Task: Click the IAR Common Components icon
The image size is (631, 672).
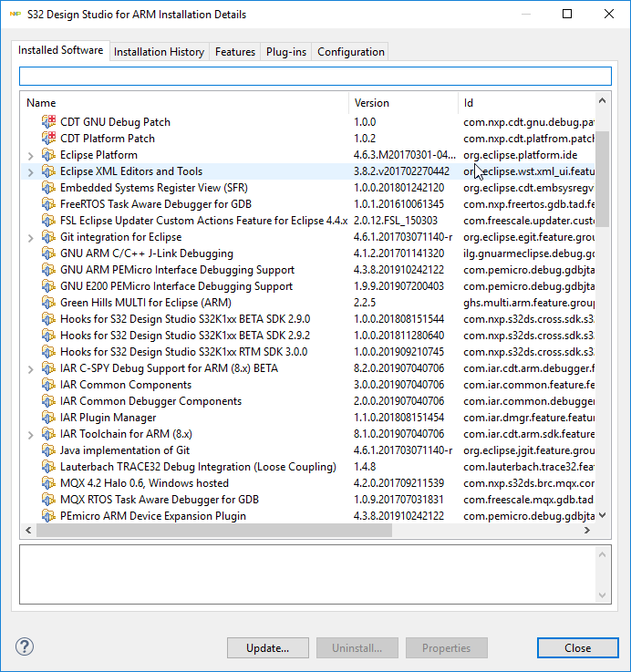Action: coord(48,385)
